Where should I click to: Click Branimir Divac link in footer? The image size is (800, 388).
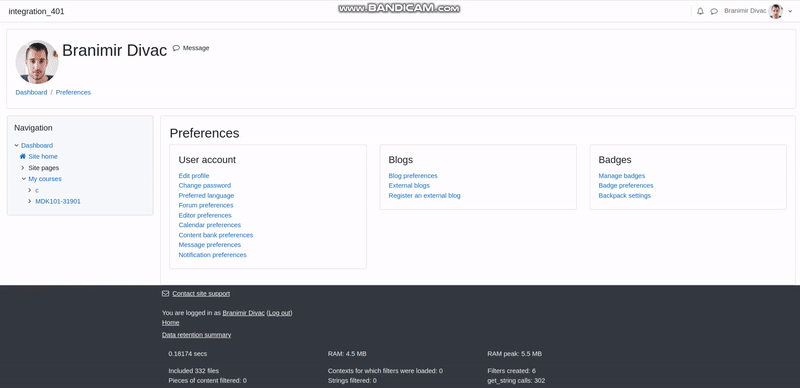[243, 313]
